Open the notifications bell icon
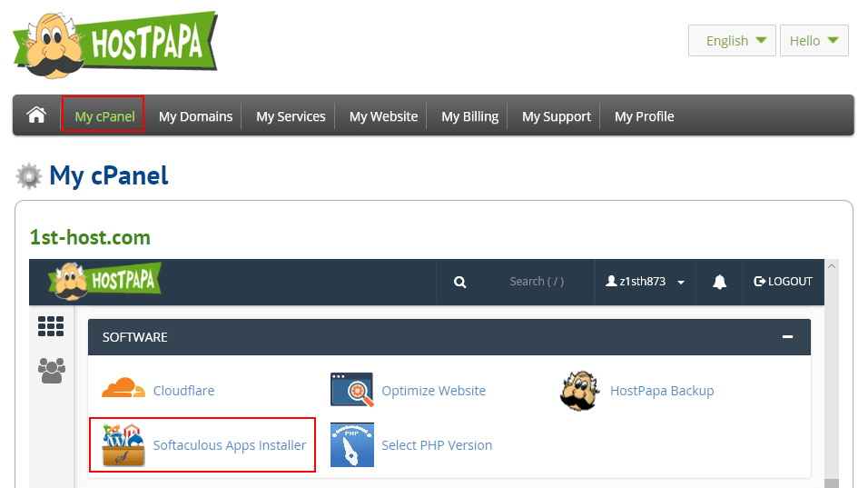This screenshot has height=488, width=868. point(719,282)
